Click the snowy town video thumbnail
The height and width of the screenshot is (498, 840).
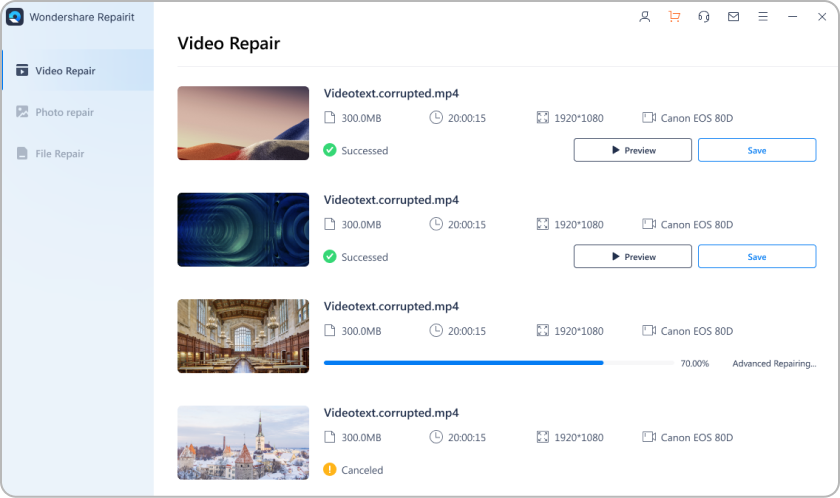[x=243, y=443]
